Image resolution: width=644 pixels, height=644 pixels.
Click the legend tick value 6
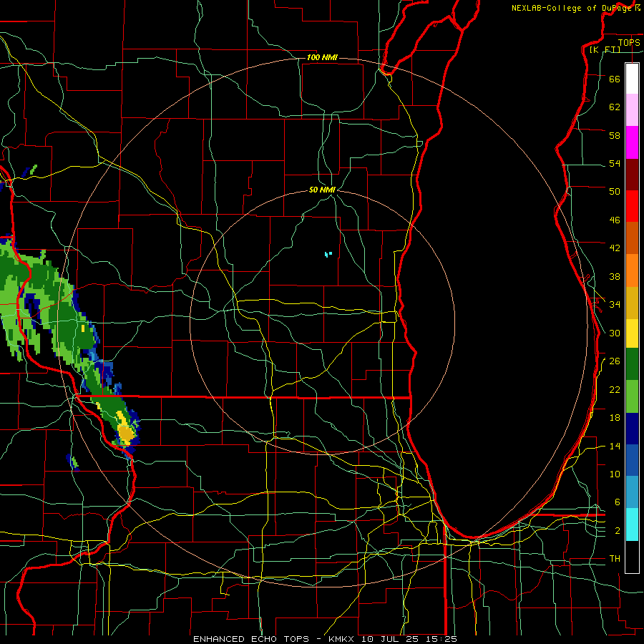pos(617,502)
